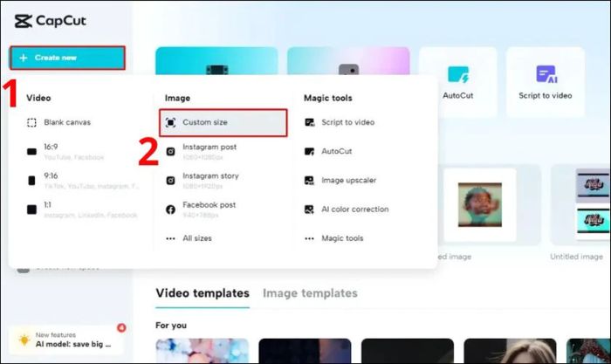611x364 pixels.
Task: Click Script to video list icon
Action: pyautogui.click(x=309, y=122)
